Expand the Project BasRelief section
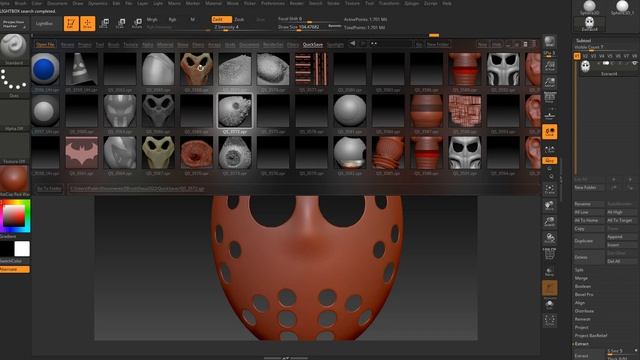 point(591,336)
